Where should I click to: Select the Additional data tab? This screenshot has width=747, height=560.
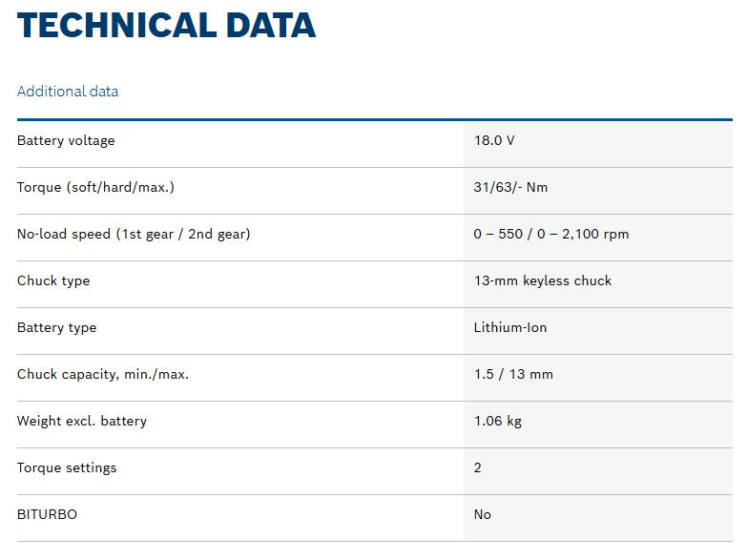tap(68, 92)
